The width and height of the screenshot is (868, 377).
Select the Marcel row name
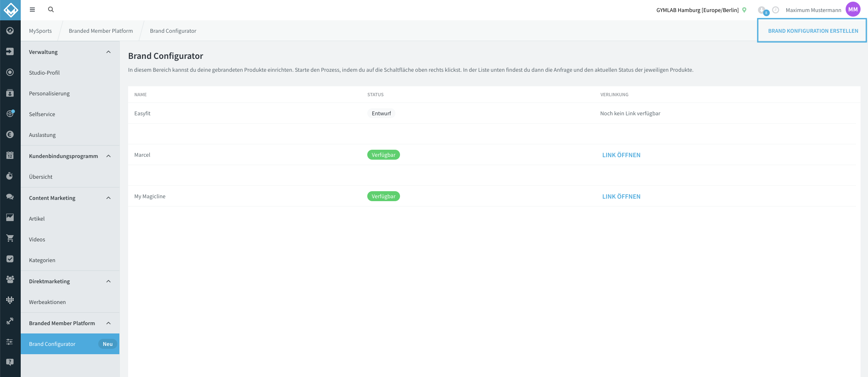coord(142,155)
